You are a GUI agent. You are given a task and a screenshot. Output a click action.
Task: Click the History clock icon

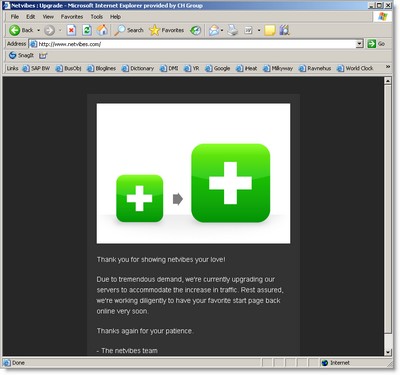[195, 30]
